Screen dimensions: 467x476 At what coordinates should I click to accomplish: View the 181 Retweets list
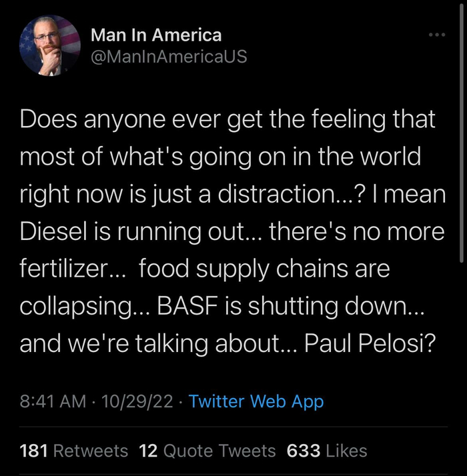(x=74, y=451)
